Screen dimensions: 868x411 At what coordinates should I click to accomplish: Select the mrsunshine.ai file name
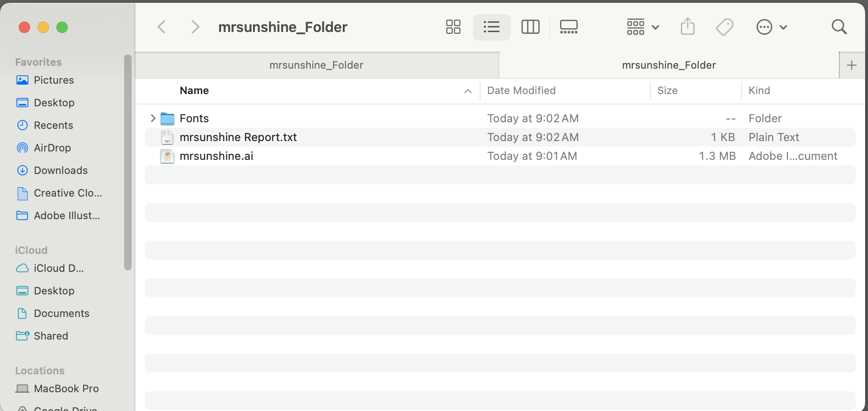click(216, 156)
